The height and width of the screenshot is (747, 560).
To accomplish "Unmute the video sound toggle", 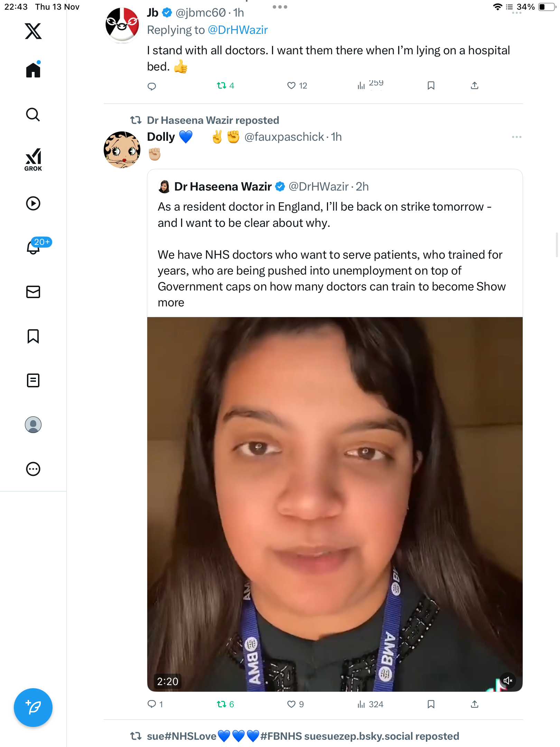I will tap(507, 681).
